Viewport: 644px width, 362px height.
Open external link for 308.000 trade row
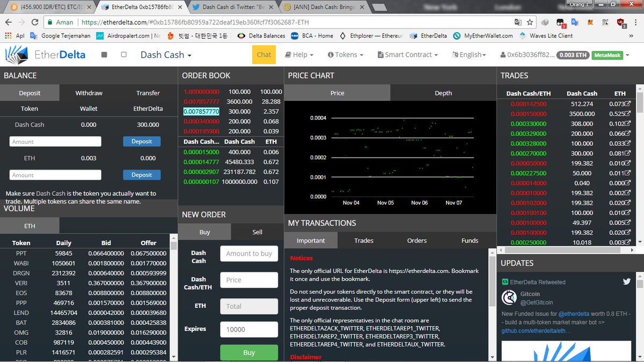[627, 123]
